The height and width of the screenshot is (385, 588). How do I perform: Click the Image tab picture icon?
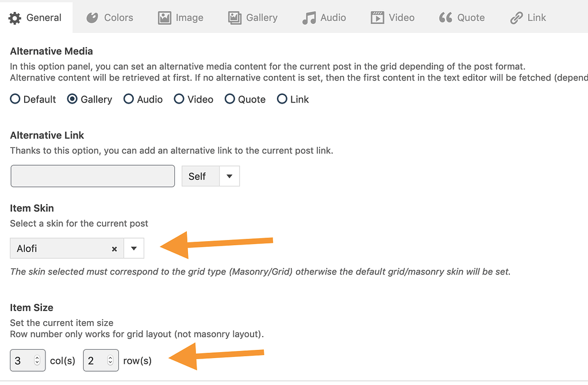[164, 17]
